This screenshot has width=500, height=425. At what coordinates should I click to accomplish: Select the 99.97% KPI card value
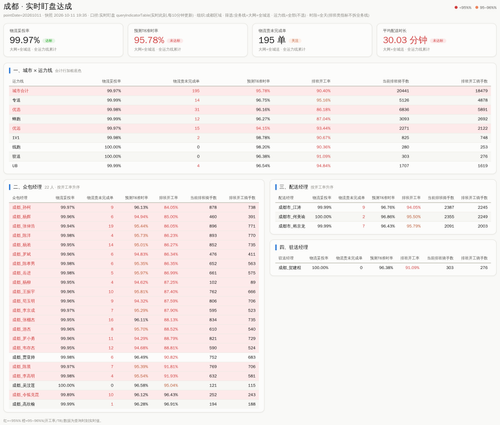25,40
